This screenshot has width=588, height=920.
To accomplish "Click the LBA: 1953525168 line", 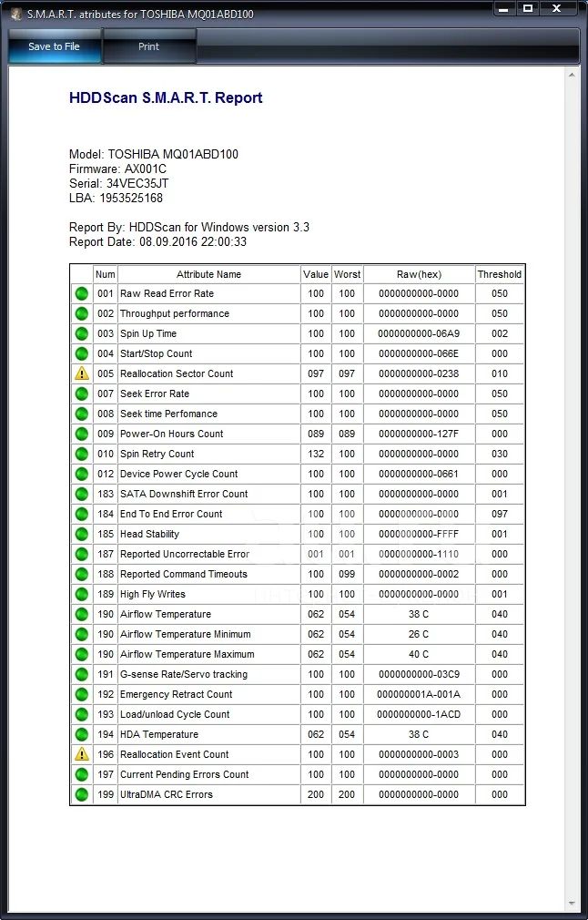I will tap(117, 198).
